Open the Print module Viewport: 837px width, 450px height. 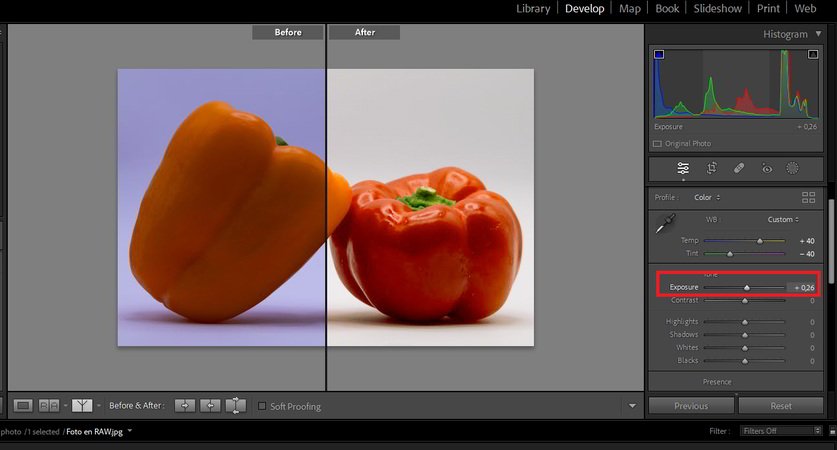click(x=768, y=9)
